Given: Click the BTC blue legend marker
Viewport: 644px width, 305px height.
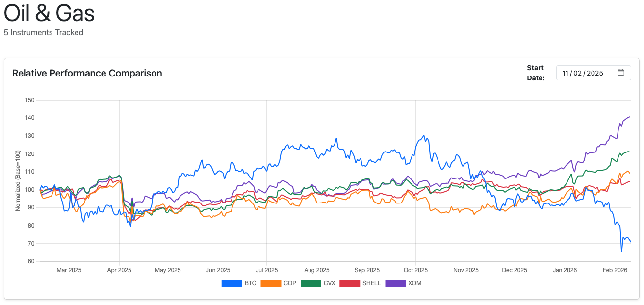Looking at the screenshot, I should click(x=231, y=283).
